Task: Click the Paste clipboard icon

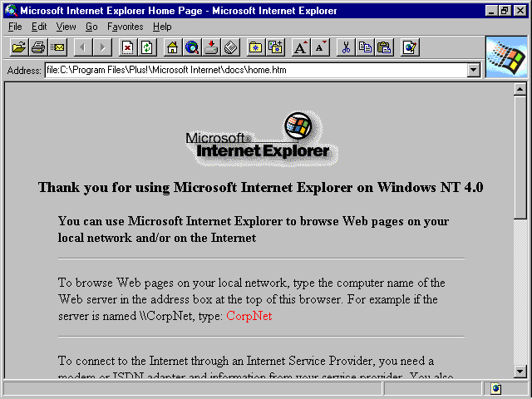Action: [x=384, y=47]
